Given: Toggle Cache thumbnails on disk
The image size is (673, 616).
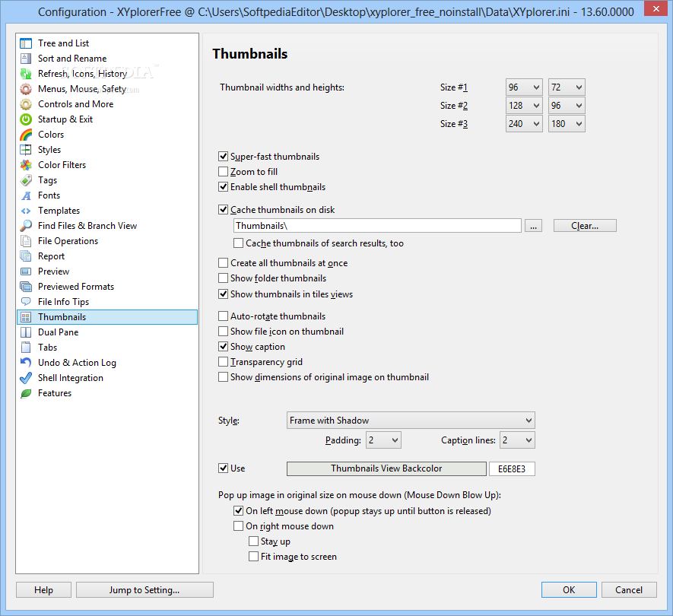Looking at the screenshot, I should coord(223,209).
